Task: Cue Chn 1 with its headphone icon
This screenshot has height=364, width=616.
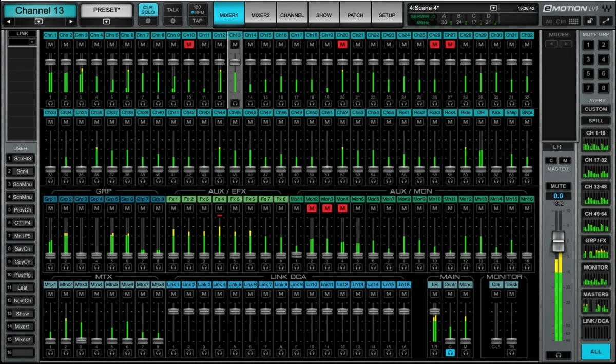Action: click(x=50, y=103)
